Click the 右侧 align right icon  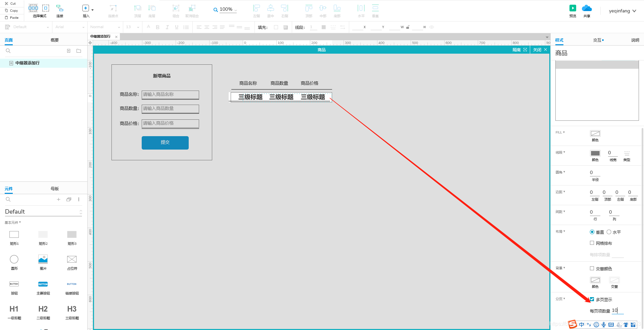pyautogui.click(x=285, y=8)
